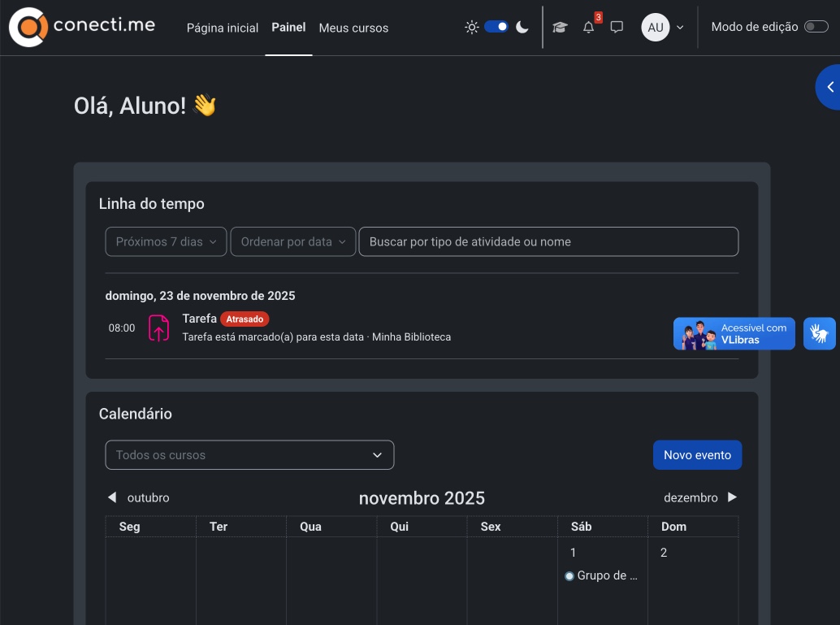840x625 pixels.
Task: Click the activity search input field
Action: (548, 241)
